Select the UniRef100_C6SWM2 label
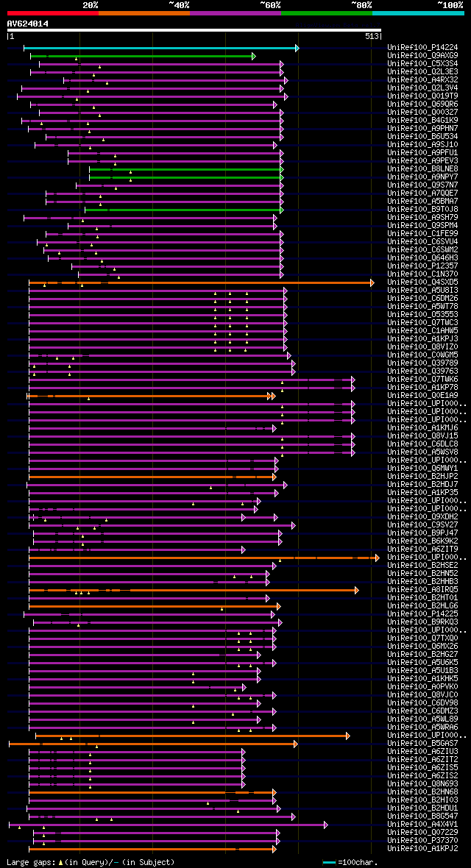 (422, 249)
